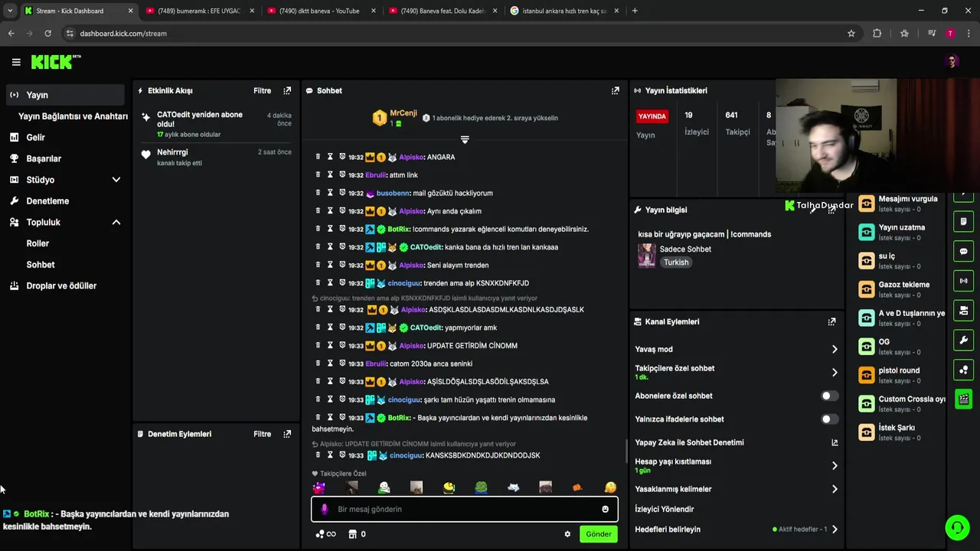
Task: Open the green support headset button
Action: pyautogui.click(x=957, y=528)
